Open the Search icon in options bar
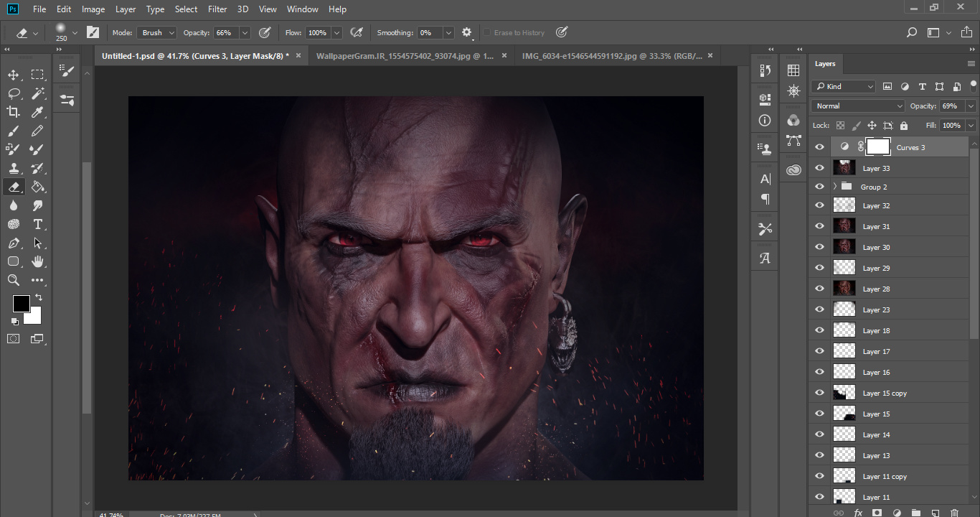 [912, 32]
